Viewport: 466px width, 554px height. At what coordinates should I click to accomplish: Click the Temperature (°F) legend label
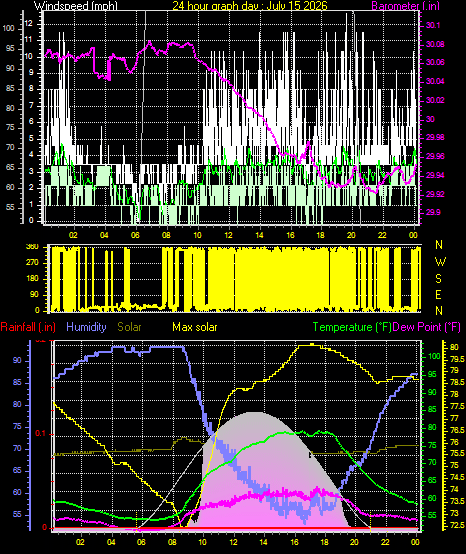click(352, 327)
